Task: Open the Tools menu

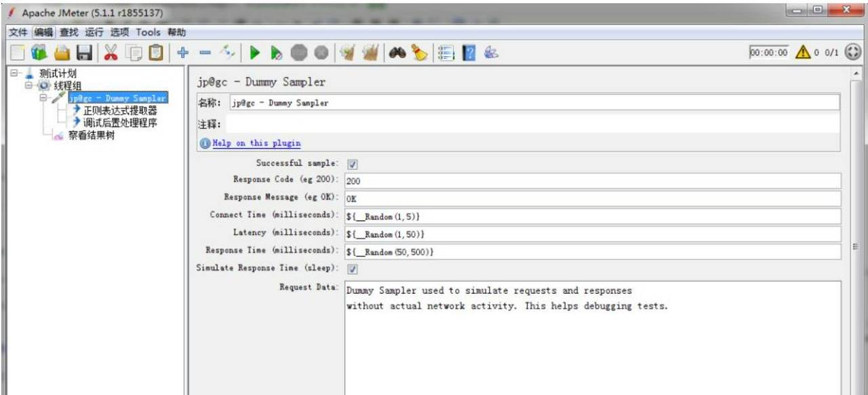Action: [x=148, y=32]
